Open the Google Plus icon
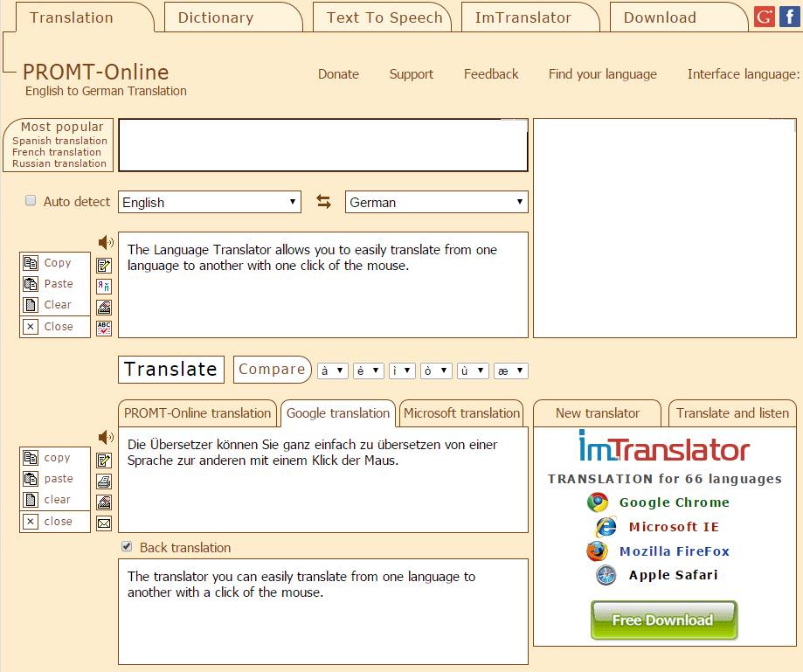 (x=765, y=17)
